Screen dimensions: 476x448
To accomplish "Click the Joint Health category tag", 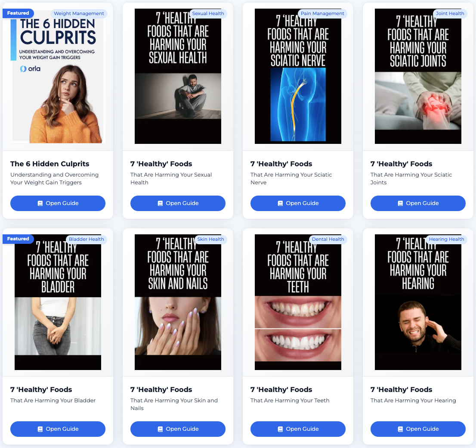I will (450, 13).
